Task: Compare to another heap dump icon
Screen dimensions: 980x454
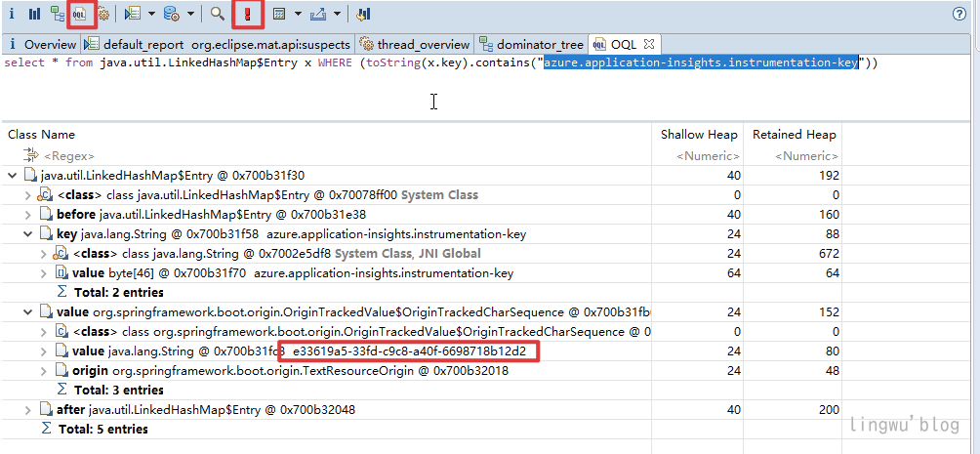Action: click(x=363, y=14)
